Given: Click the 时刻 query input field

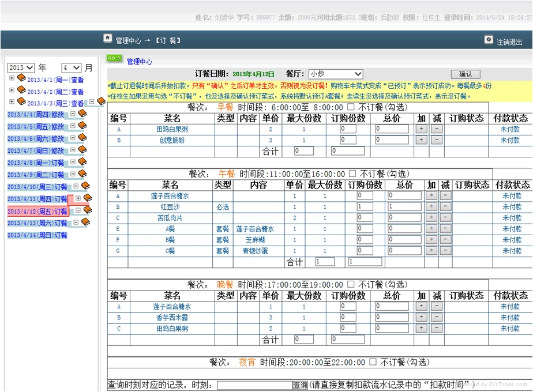Looking at the screenshot, I should pos(254,386).
